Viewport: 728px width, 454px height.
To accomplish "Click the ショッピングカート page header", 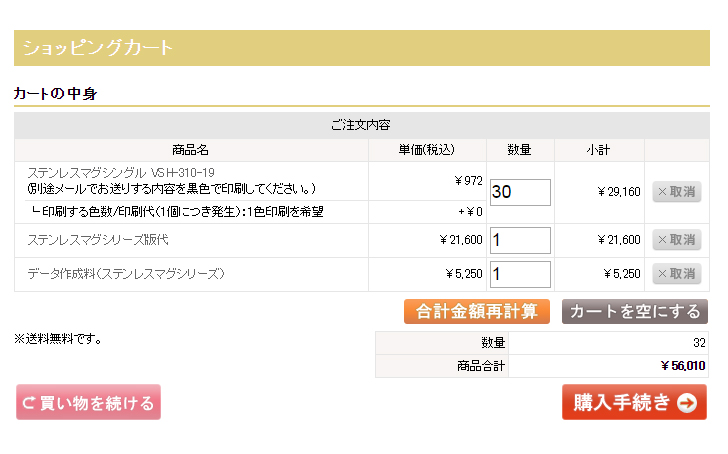I will tap(98, 48).
